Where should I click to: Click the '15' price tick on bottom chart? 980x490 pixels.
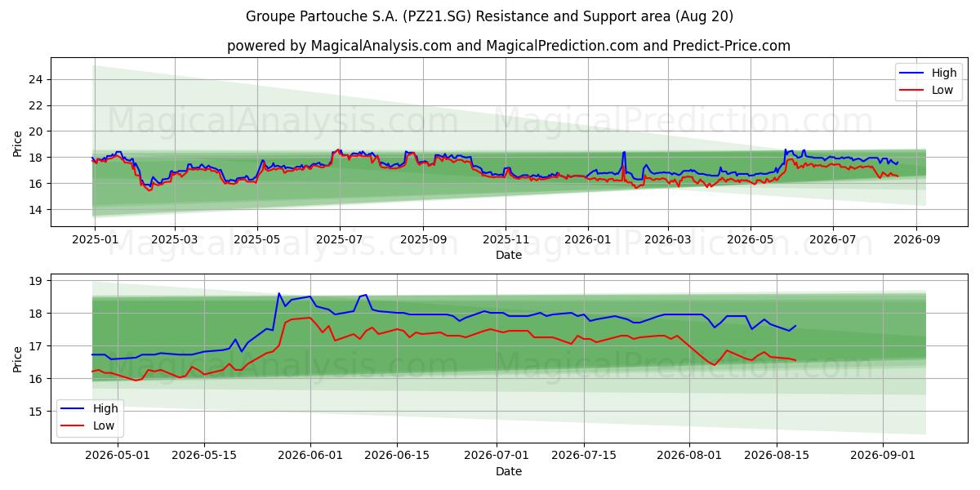pos(37,412)
